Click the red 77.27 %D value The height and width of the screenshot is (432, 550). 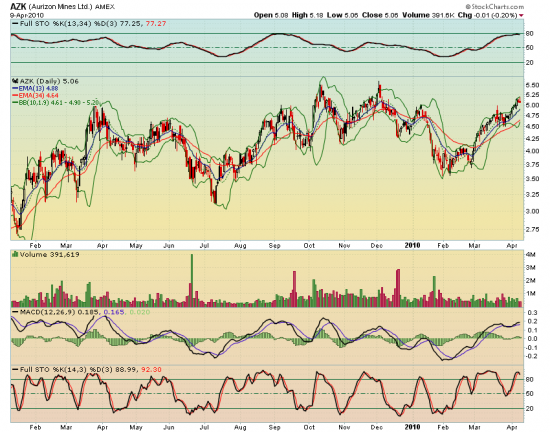pos(156,24)
